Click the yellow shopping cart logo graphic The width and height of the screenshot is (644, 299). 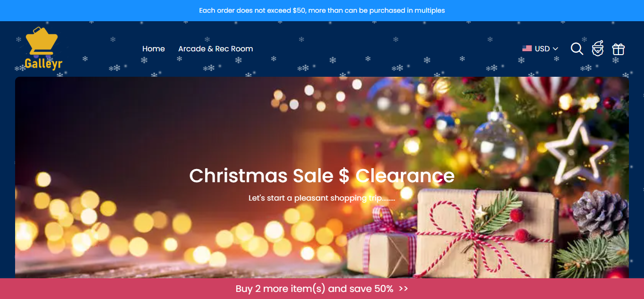(x=41, y=42)
